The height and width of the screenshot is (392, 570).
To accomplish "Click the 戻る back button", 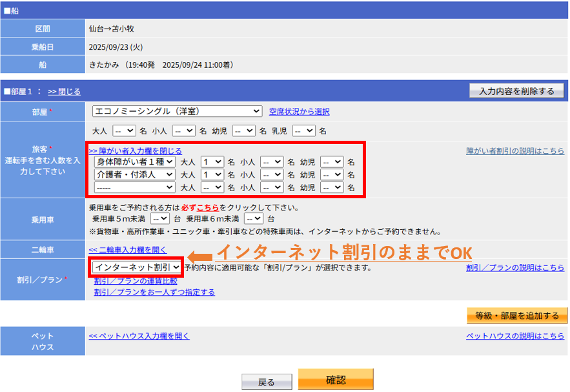I will tap(266, 382).
